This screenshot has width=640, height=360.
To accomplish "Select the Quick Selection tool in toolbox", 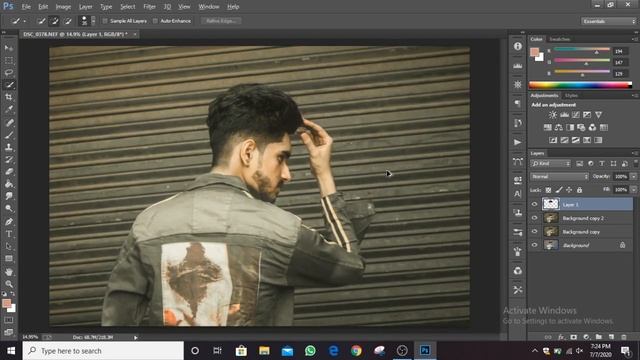I will point(9,85).
